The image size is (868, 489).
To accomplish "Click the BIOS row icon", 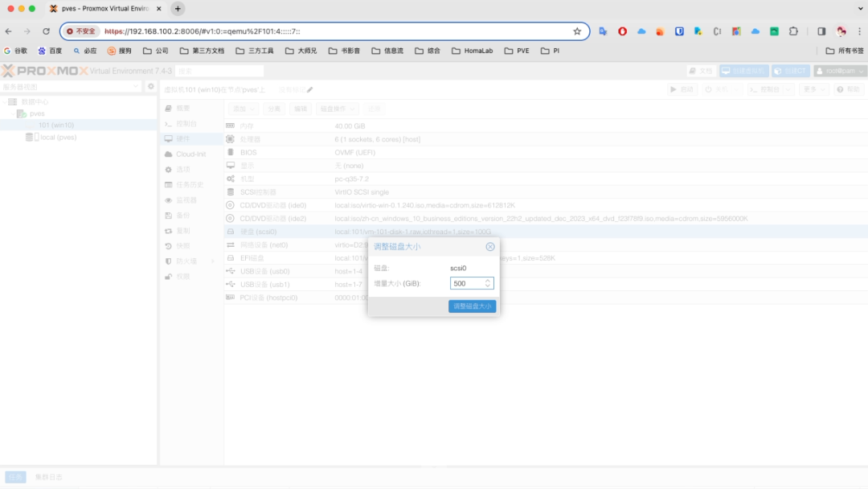I will click(231, 152).
